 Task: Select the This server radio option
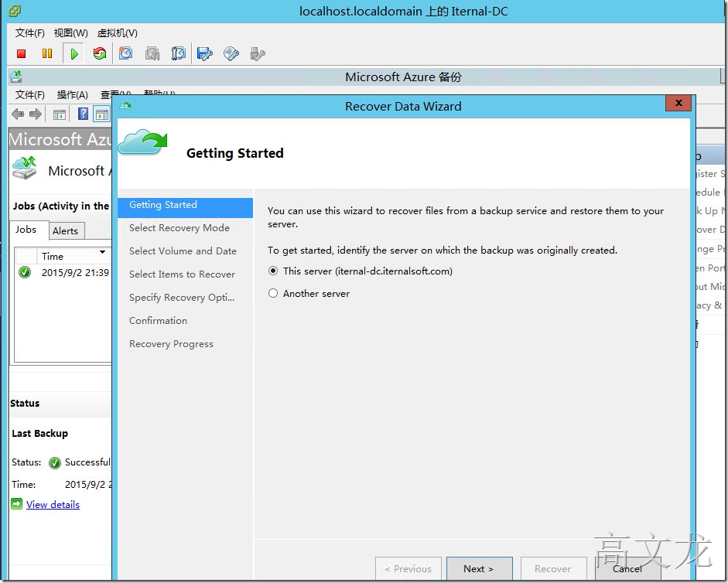(x=273, y=271)
